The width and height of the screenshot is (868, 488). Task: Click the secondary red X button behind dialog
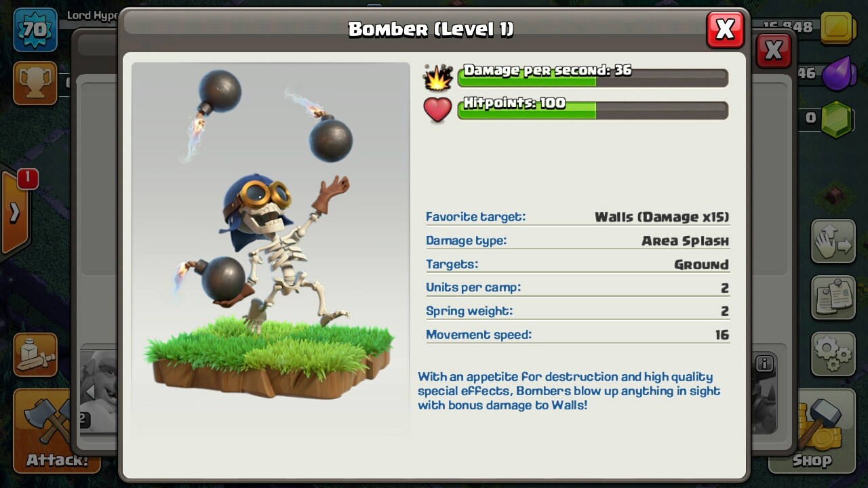773,51
